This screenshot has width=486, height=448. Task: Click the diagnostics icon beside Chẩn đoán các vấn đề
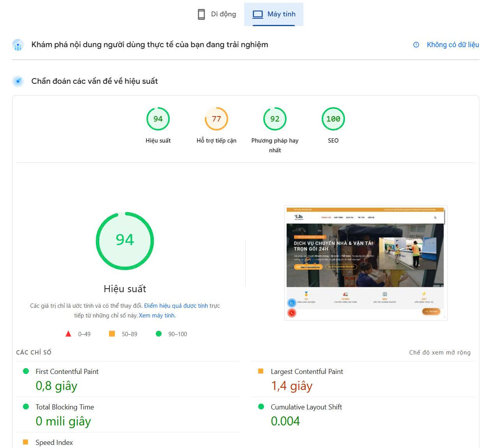pyautogui.click(x=18, y=81)
